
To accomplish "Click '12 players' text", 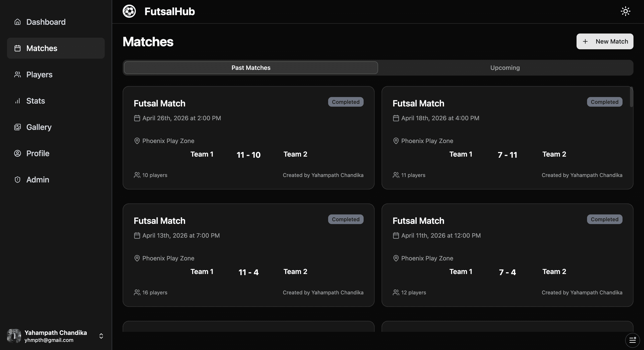I will 414,292.
